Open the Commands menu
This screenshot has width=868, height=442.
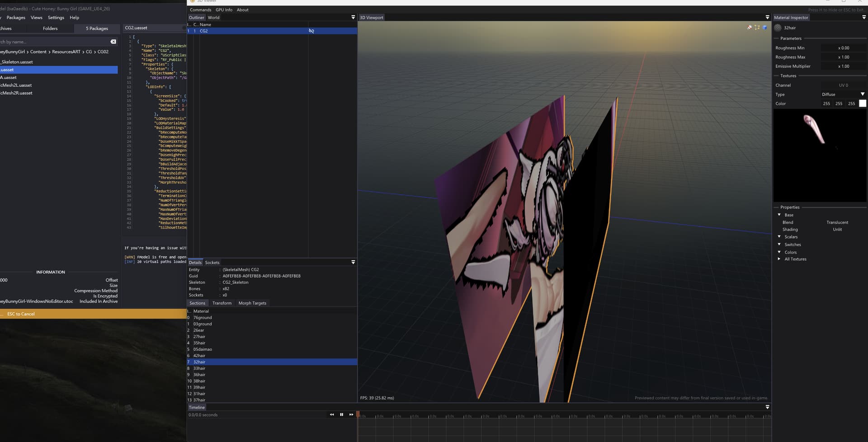(200, 10)
